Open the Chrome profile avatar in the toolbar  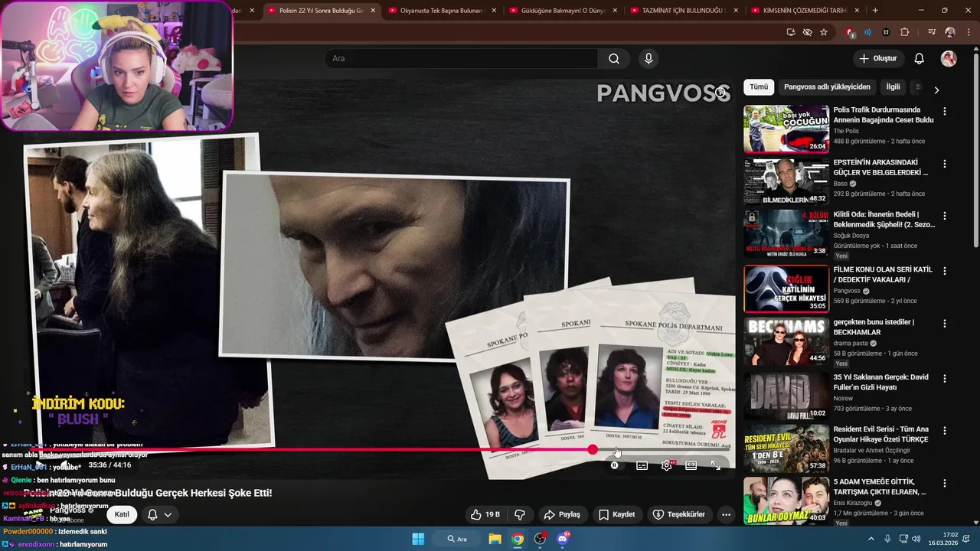point(950,32)
